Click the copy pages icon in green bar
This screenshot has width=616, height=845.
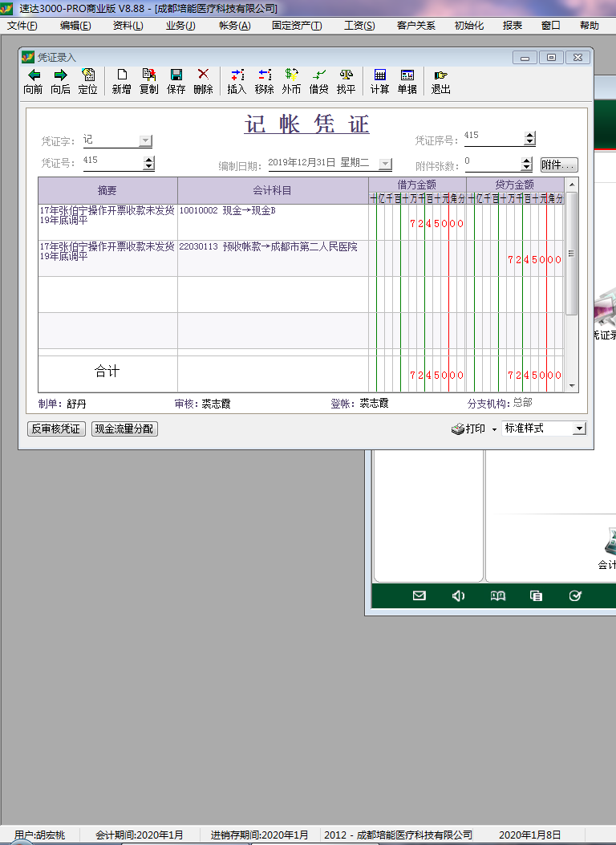pos(537,595)
